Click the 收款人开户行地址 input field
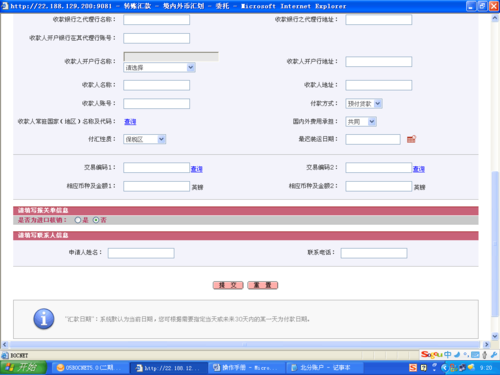This screenshot has height=375, width=500. [379, 62]
